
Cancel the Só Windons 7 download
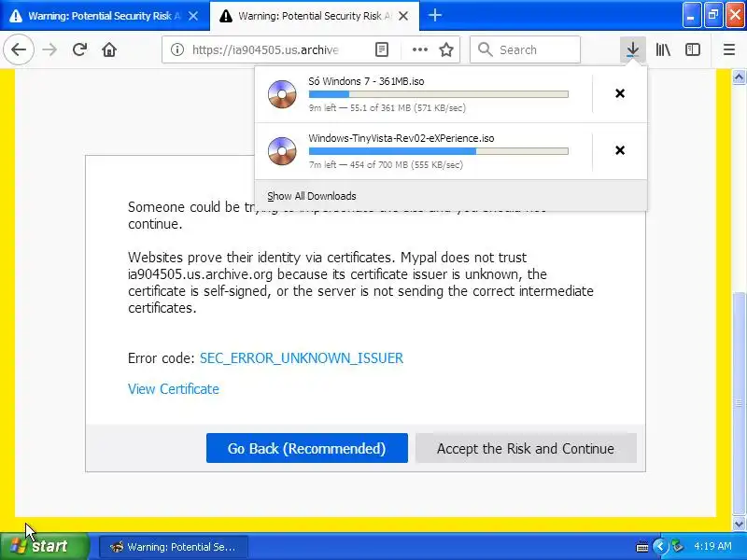coord(620,93)
